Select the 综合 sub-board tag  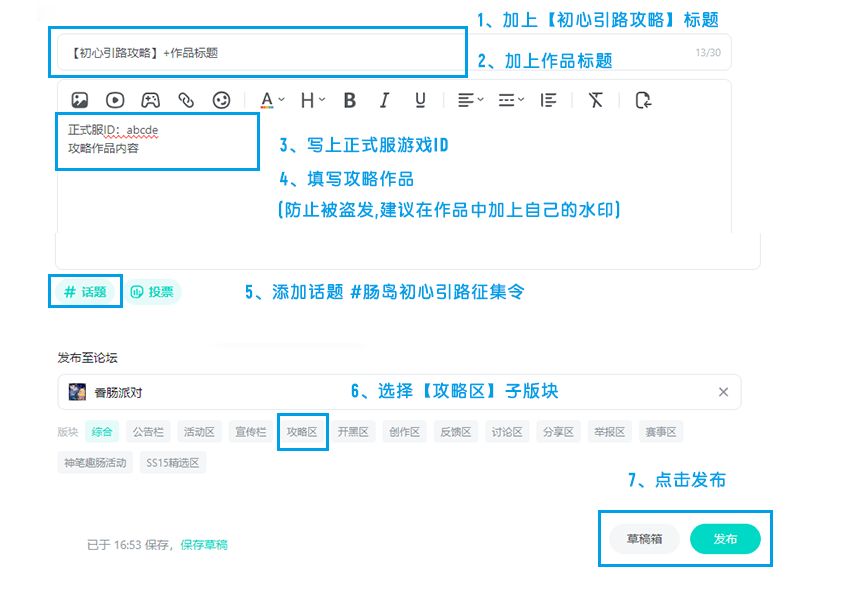[x=101, y=432]
